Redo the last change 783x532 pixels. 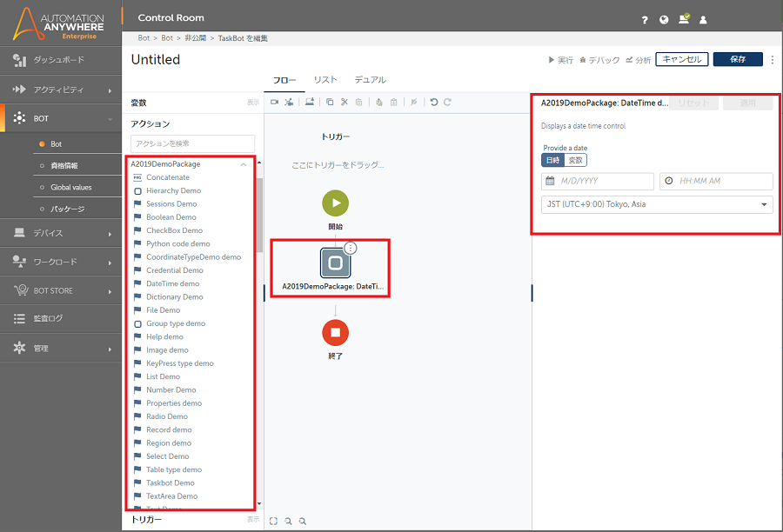(x=447, y=102)
